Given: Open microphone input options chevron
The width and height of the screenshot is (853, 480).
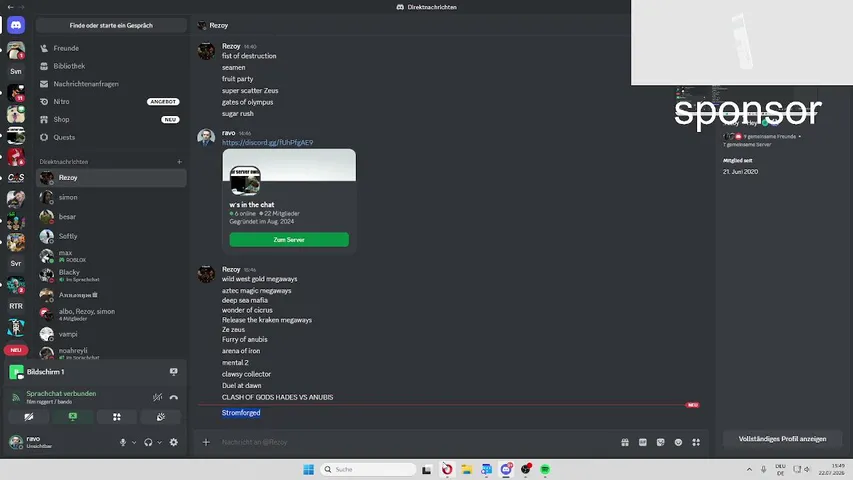Looking at the screenshot, I should (x=134, y=442).
